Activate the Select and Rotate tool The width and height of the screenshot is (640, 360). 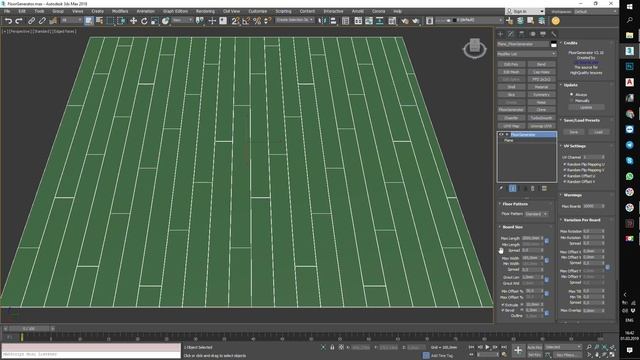point(144,21)
